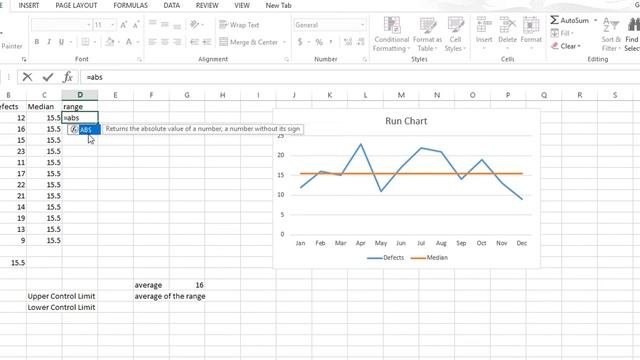Switch to FORMULAS ribbon tab
Viewport: 640px width, 360px height.
coord(131,5)
